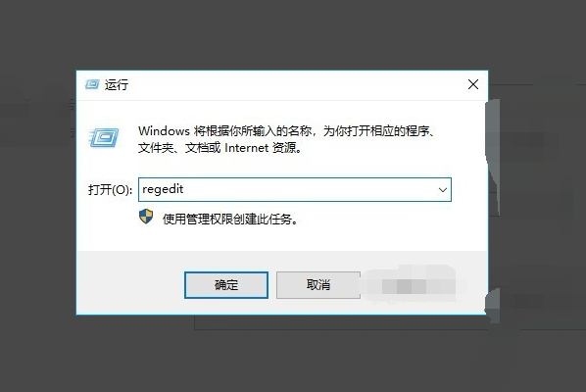Click the gray footer area beside 确定
586x392 pixels.
point(130,284)
